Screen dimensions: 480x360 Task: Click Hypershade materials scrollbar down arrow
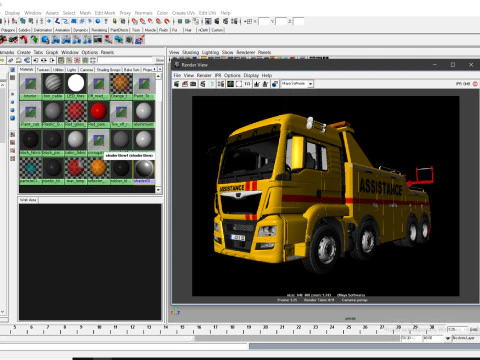coord(158,190)
